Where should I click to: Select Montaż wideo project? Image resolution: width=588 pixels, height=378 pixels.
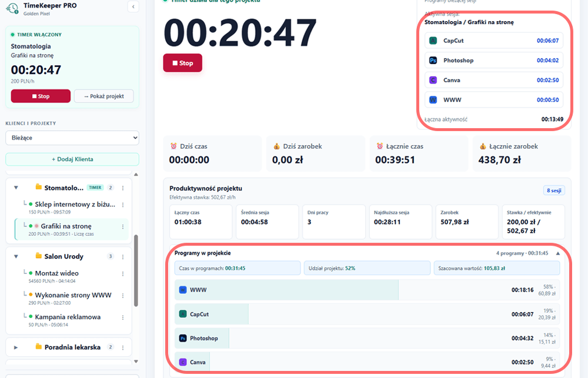[56, 273]
